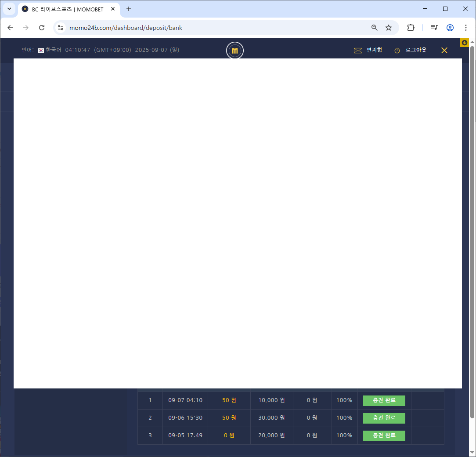Bookmark this page with the star icon
Screen dimensions: 476x457
tap(389, 28)
